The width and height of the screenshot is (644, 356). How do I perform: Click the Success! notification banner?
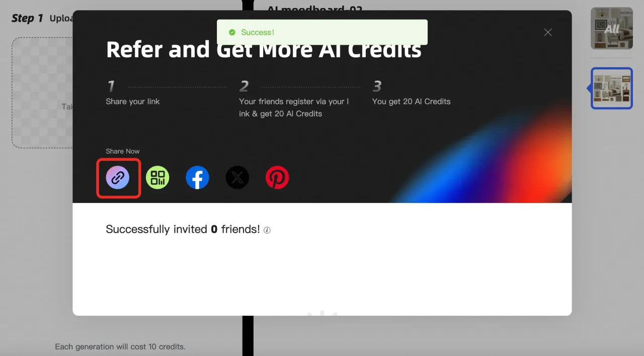pyautogui.click(x=322, y=32)
